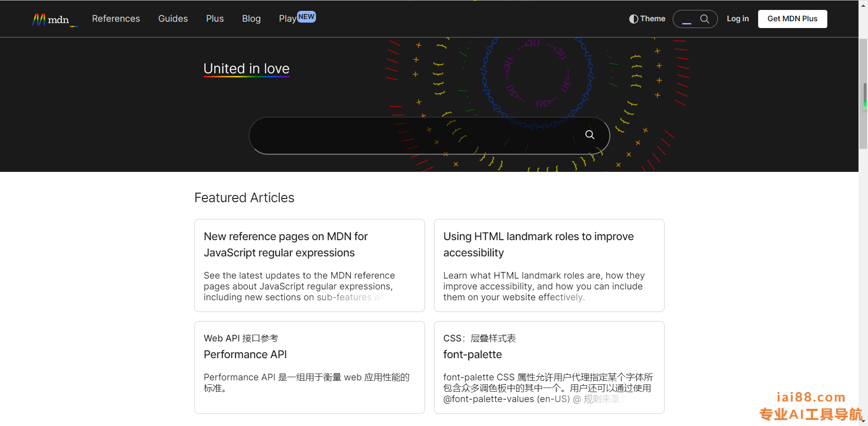The height and width of the screenshot is (426, 868).
Task: Click the vertical scrollbar thumb
Action: pos(864,94)
